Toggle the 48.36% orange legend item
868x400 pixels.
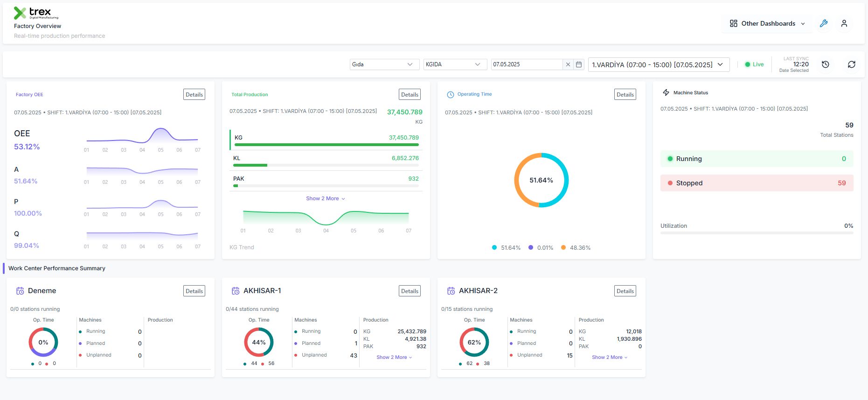click(x=576, y=248)
